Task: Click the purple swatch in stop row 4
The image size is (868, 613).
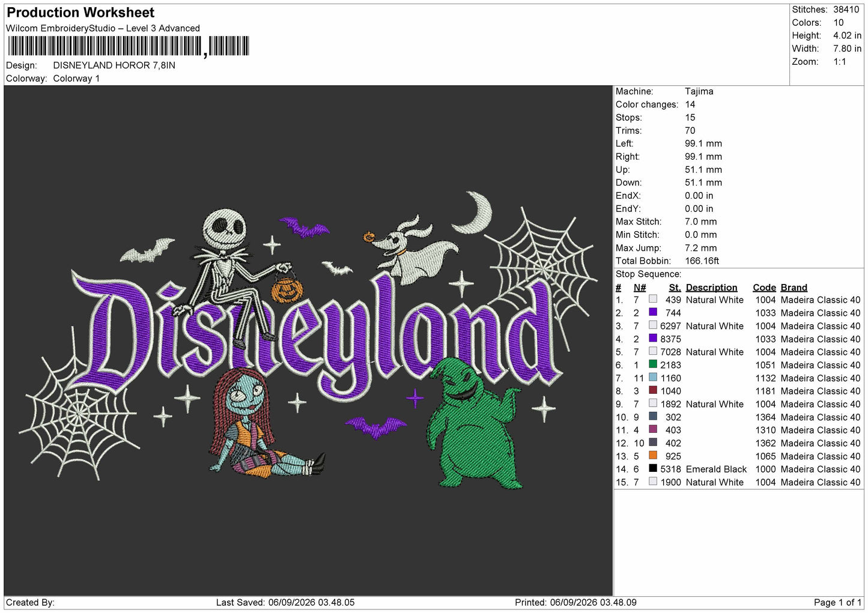Action: point(653,338)
